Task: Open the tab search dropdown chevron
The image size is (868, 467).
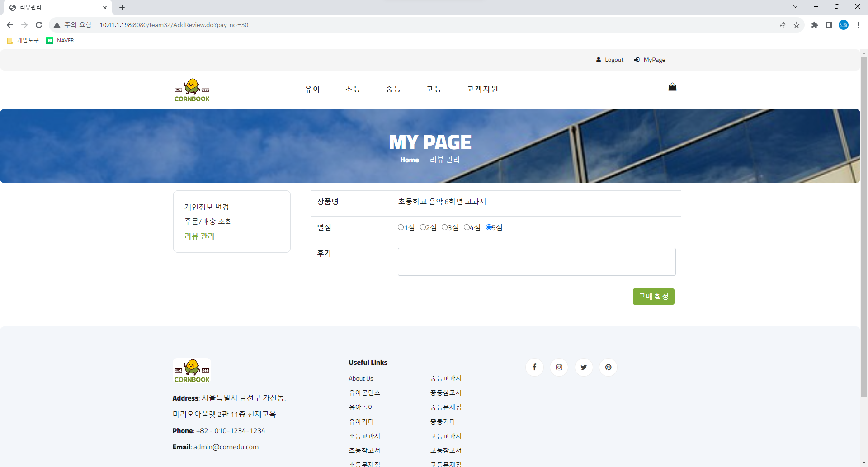Action: [795, 7]
